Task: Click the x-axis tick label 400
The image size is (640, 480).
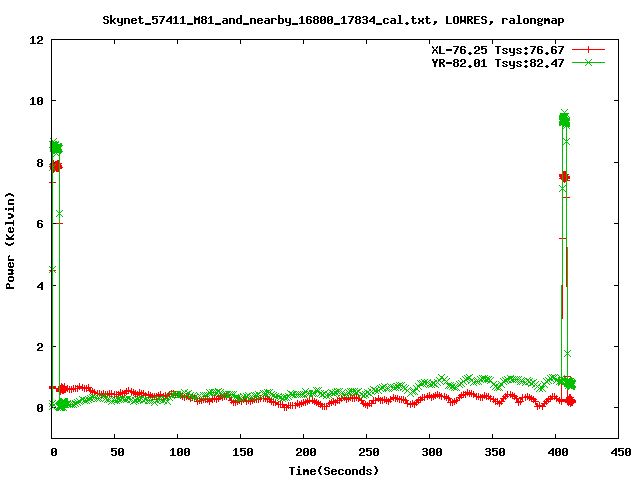Action: click(558, 452)
